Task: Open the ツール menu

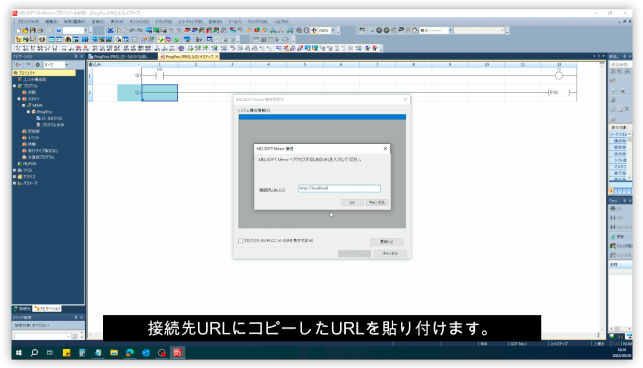Action: pyautogui.click(x=235, y=21)
